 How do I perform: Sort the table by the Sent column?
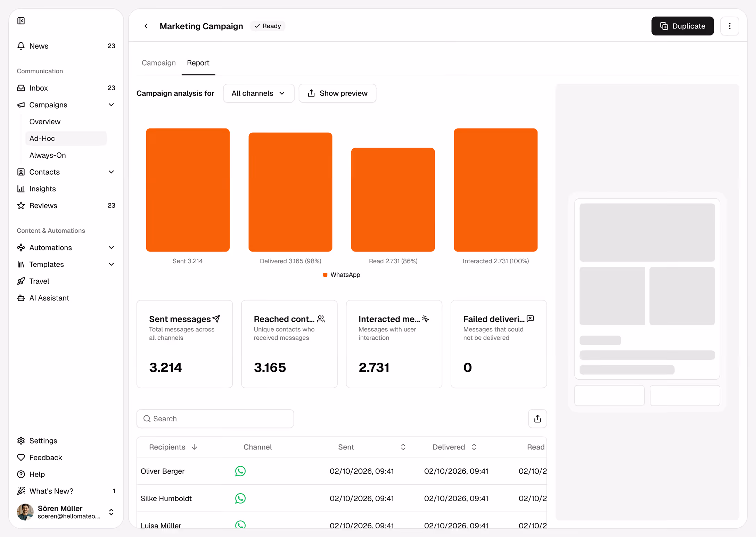[403, 447]
